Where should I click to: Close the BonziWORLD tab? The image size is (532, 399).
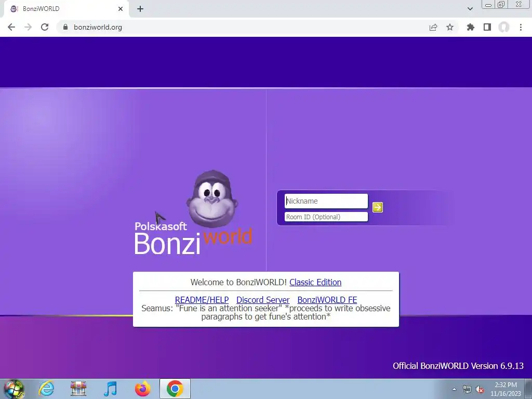(x=121, y=9)
